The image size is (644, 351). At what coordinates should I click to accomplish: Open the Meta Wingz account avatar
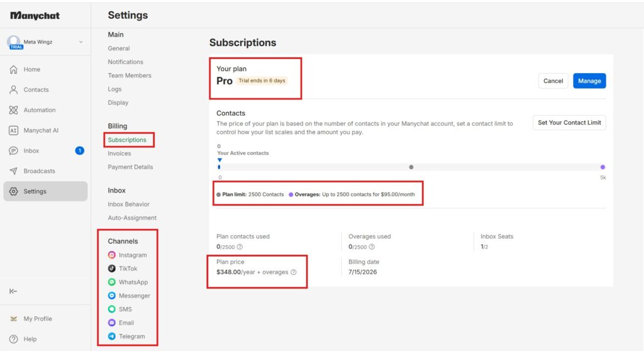pos(14,42)
